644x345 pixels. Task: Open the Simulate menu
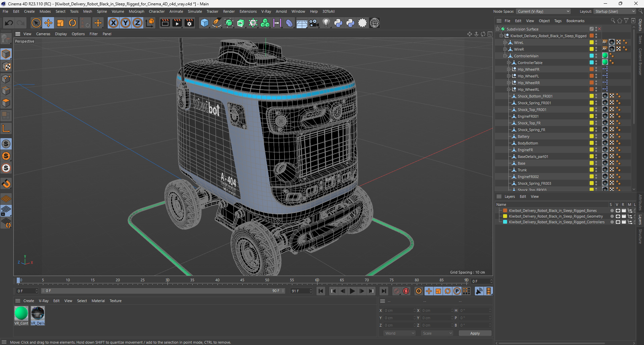pos(195,11)
